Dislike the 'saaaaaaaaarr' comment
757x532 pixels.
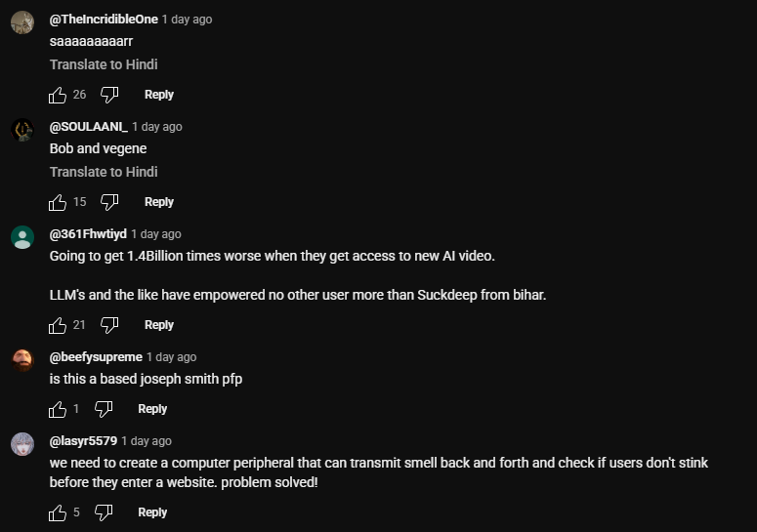point(109,95)
